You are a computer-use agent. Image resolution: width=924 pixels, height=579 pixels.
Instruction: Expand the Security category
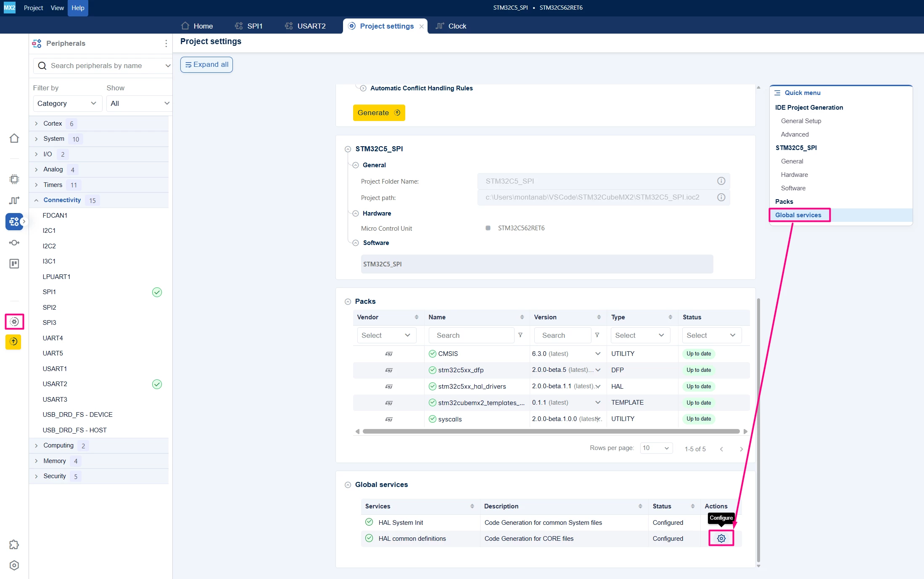[37, 476]
